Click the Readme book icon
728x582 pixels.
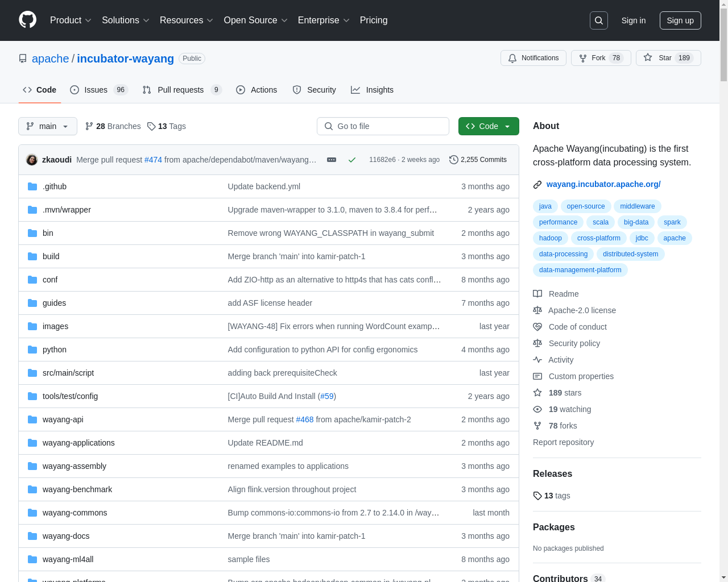[x=537, y=294]
